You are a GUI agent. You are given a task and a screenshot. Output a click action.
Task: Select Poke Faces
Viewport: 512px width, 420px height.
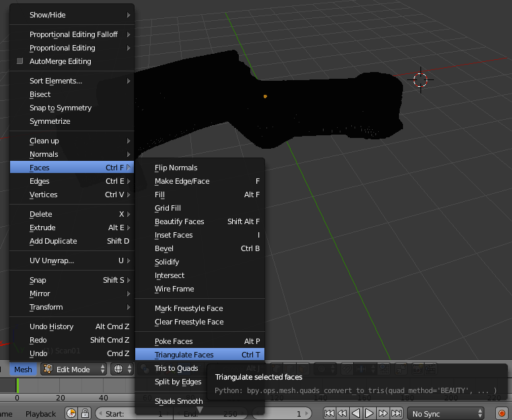pyautogui.click(x=200, y=341)
